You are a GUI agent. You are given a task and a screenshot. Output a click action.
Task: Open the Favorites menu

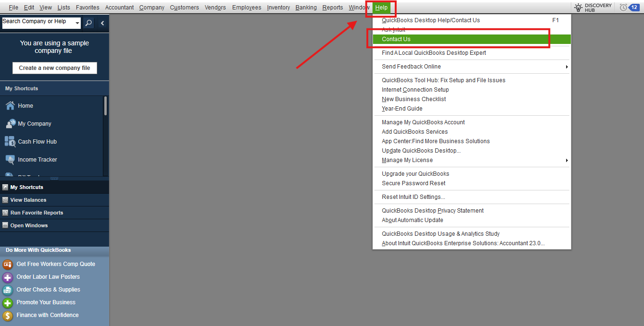point(87,8)
